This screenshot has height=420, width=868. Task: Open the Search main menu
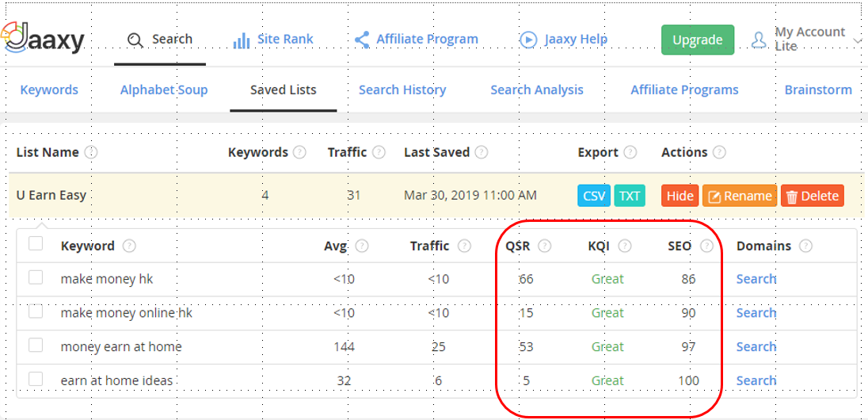tap(160, 40)
